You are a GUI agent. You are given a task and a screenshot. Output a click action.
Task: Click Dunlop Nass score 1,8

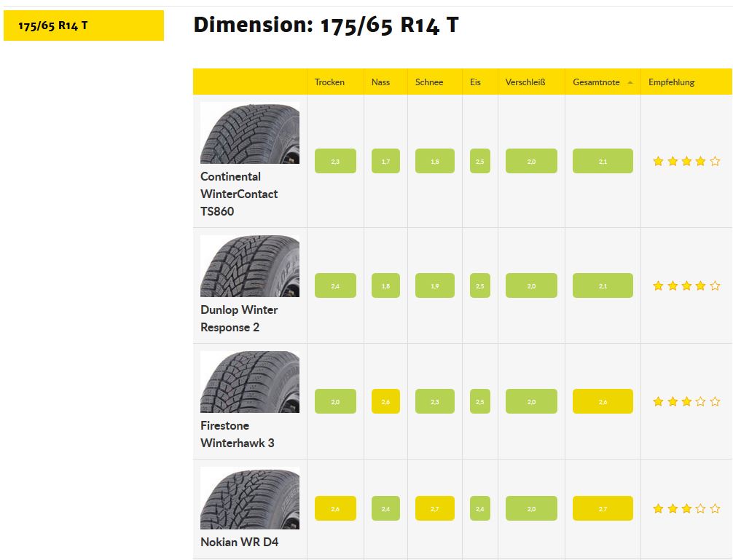click(385, 285)
